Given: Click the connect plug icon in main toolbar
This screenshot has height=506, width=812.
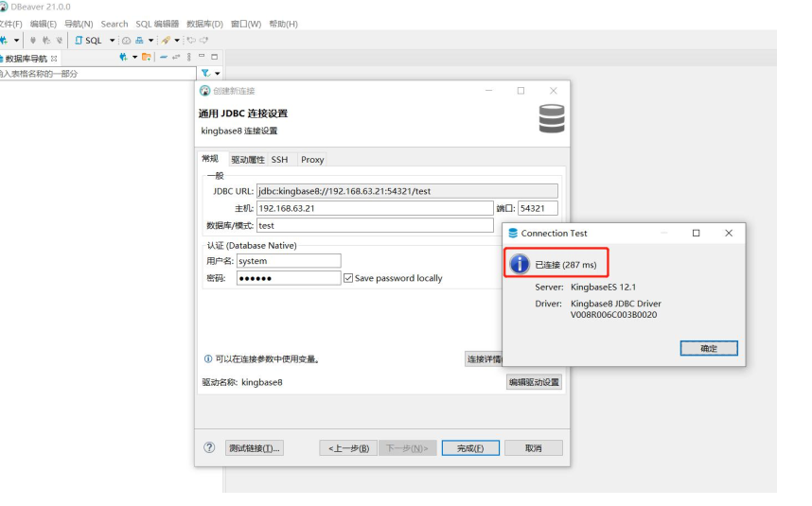Looking at the screenshot, I should pos(32,41).
